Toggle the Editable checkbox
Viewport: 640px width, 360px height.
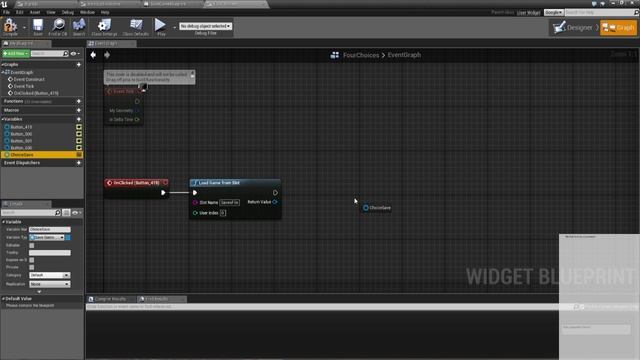click(32, 245)
